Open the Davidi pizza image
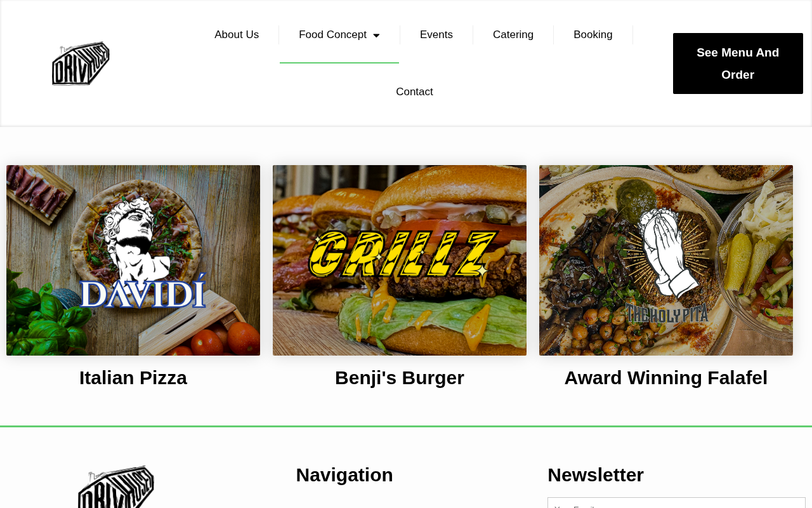Viewport: 812px width, 508px height. coord(133,260)
